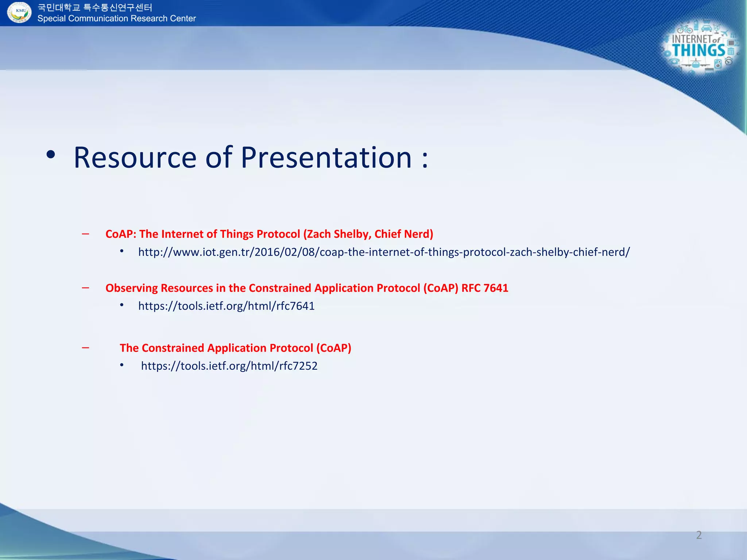Select 'The Constrained Application Protocol (CoAP)' heading

click(235, 348)
